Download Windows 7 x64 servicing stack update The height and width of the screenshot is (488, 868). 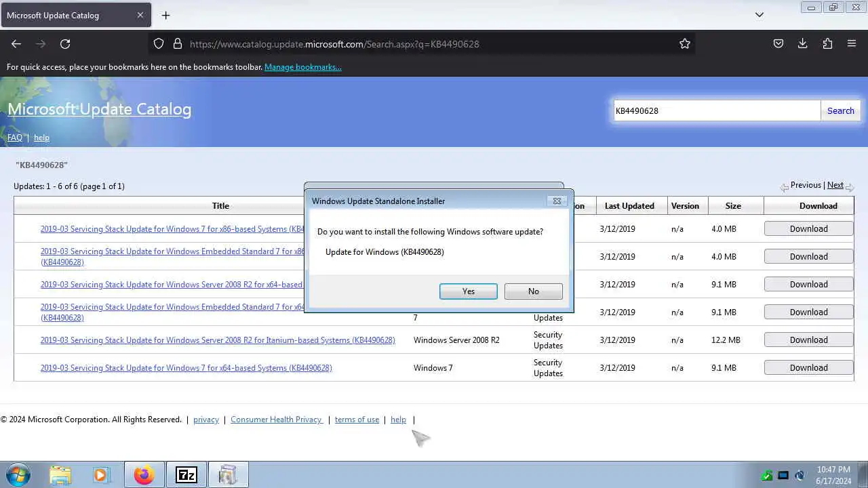pos(808,368)
